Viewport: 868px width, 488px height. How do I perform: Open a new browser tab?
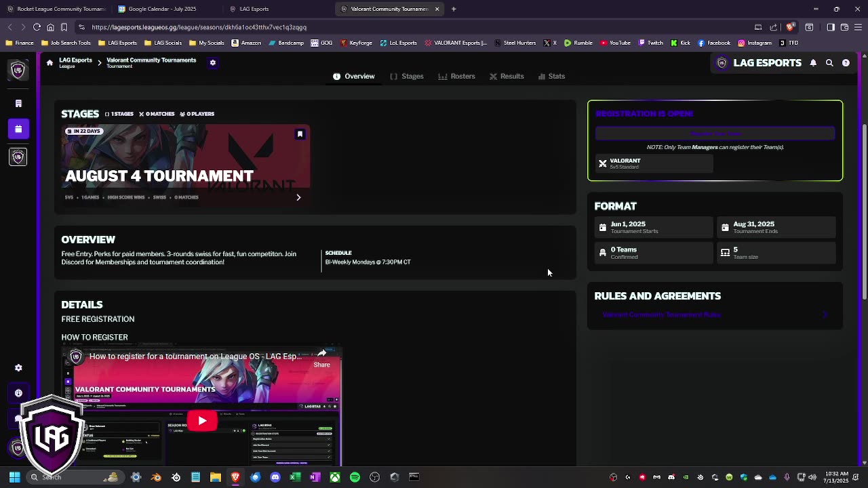click(454, 9)
